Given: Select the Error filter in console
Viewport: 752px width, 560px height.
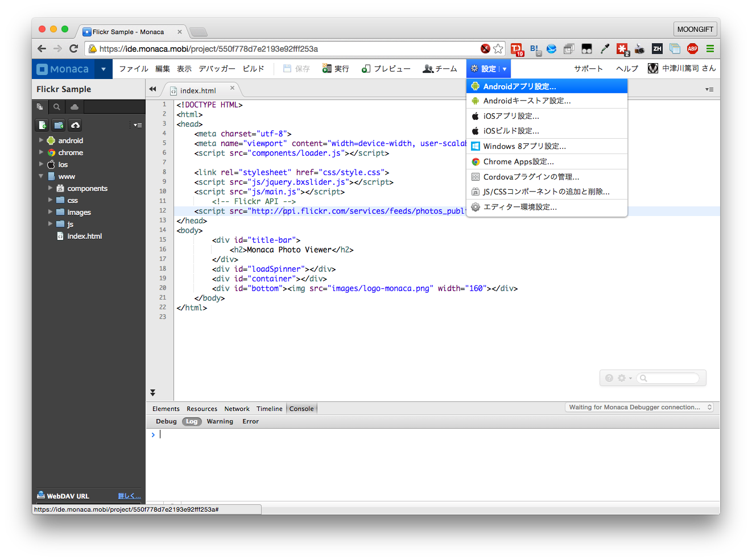Looking at the screenshot, I should [x=250, y=421].
